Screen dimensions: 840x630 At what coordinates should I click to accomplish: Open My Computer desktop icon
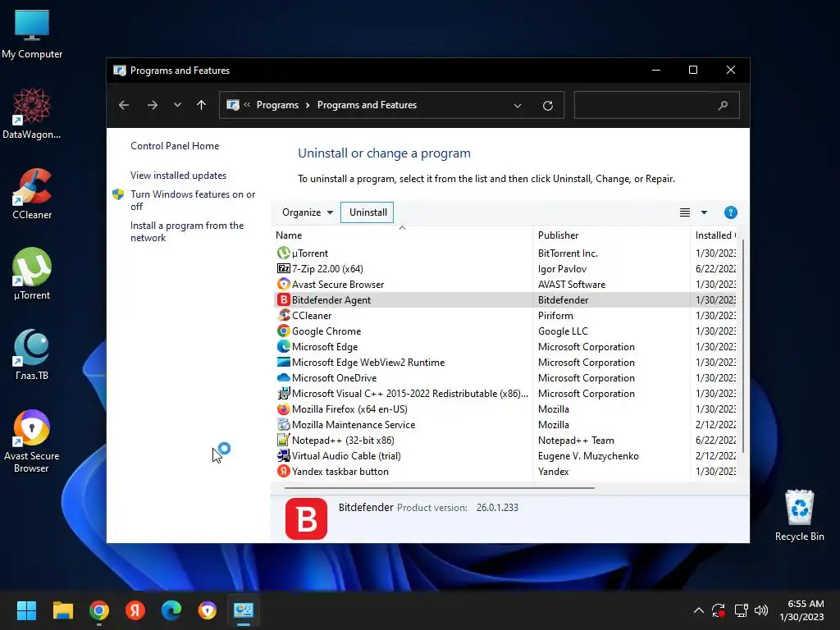point(32,33)
